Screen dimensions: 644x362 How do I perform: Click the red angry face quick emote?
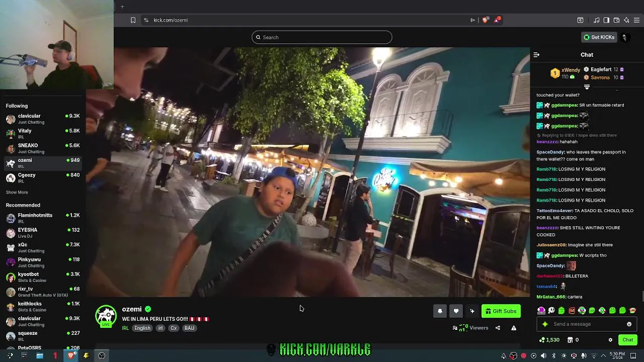572,311
